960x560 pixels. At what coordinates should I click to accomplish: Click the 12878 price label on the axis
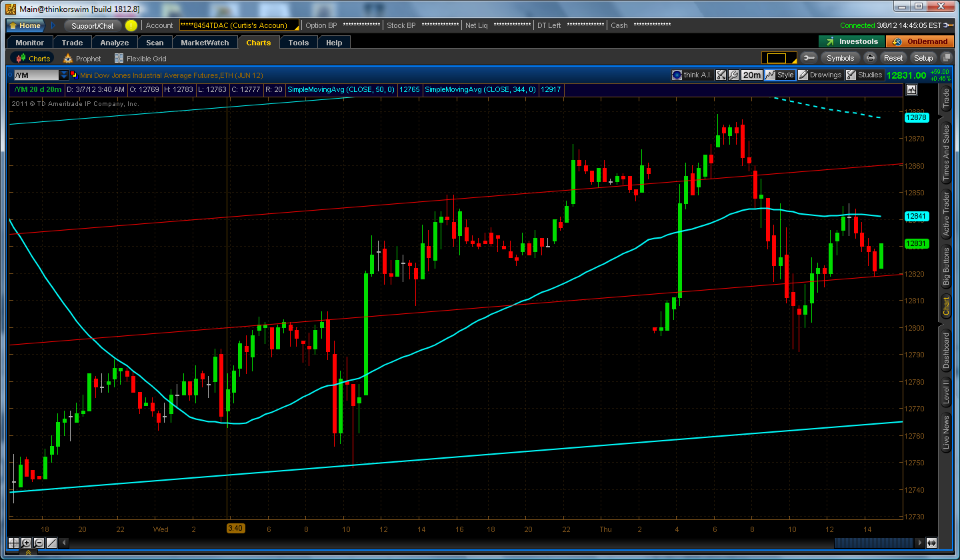(916, 117)
